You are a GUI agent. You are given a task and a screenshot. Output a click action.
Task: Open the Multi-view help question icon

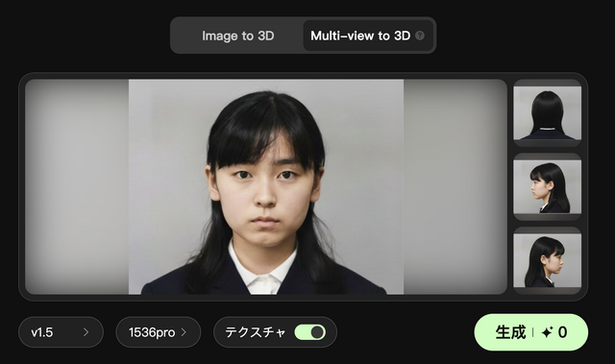tap(420, 36)
